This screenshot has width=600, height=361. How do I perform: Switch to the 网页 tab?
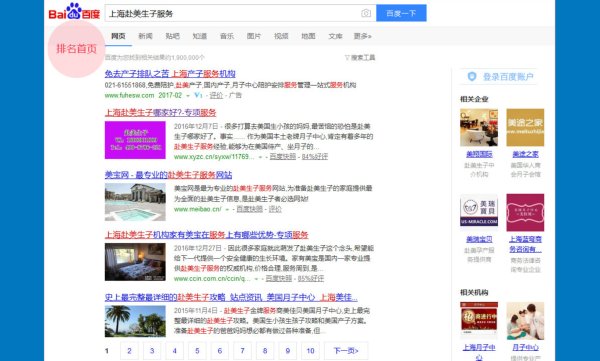[x=118, y=36]
